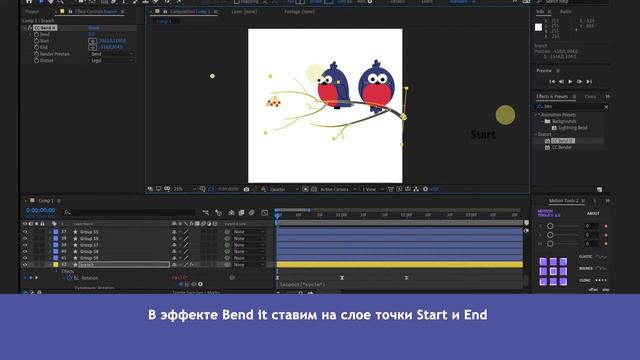Toggle the motion blur icon in timeline header
The image size is (640, 360).
pos(252,213)
